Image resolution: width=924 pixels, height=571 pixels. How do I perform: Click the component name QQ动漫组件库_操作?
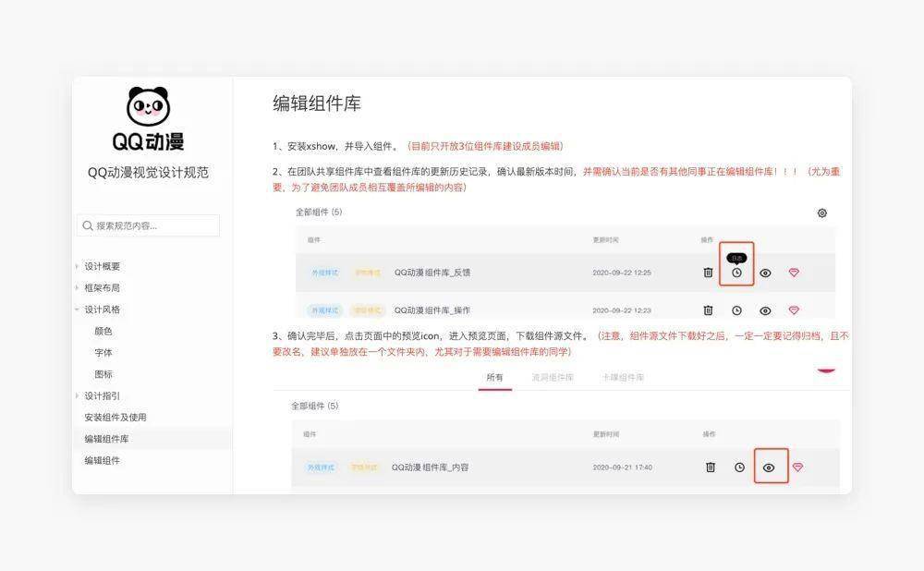[432, 310]
